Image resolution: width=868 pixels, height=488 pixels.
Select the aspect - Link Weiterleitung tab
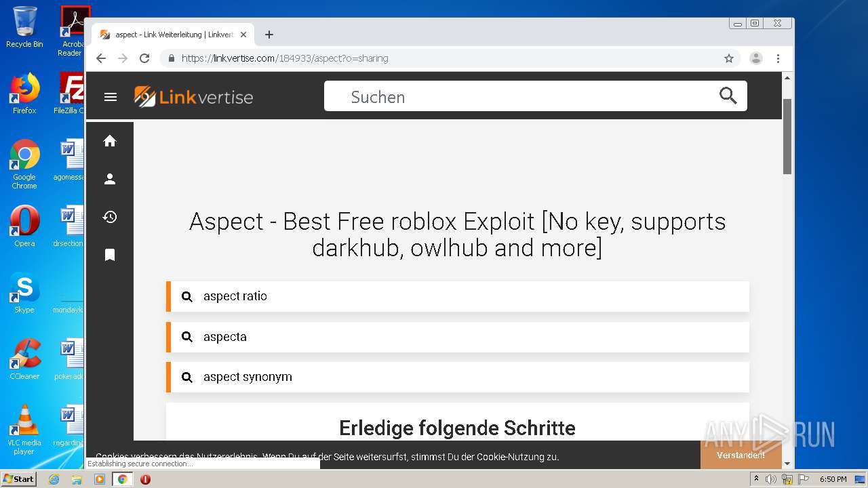click(174, 35)
